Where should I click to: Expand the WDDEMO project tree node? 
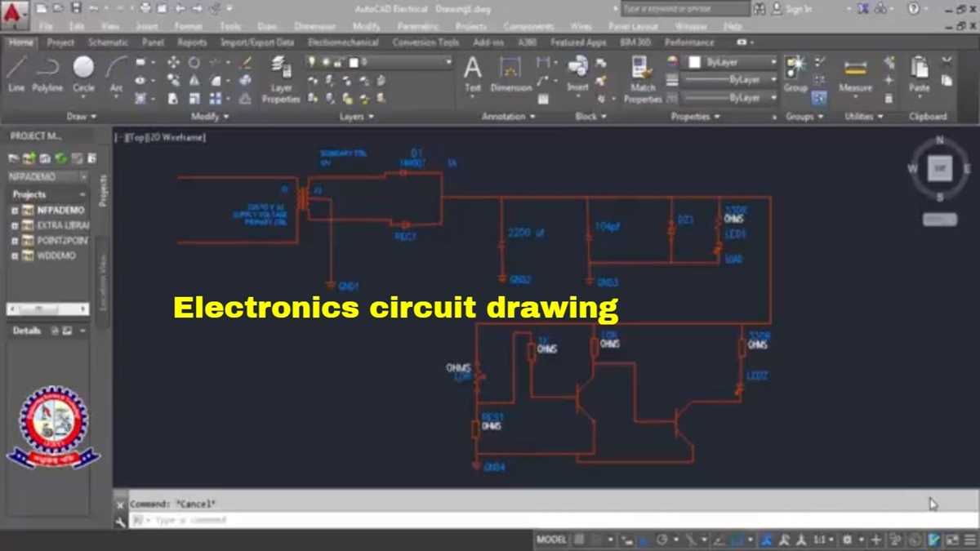pos(15,256)
